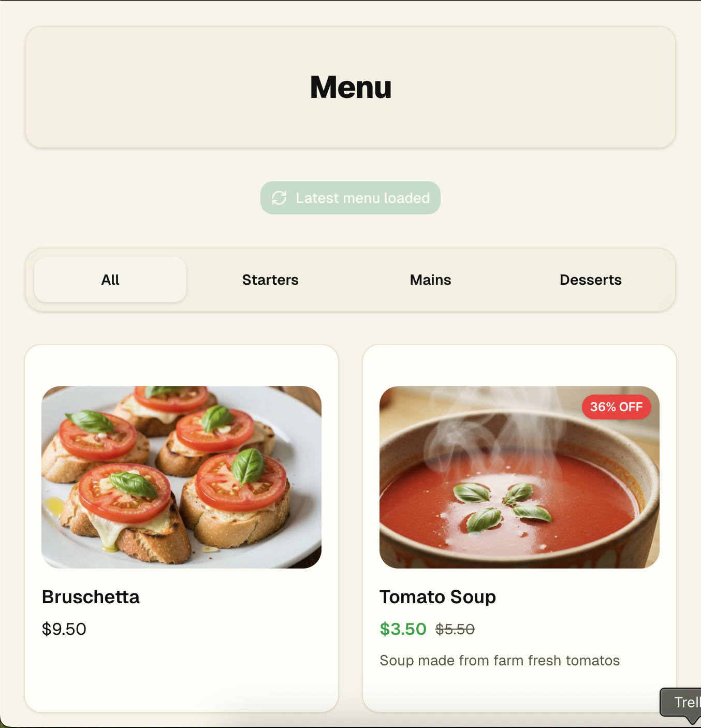Screen dimensions: 701x728
Task: Open the Mains category tab
Action: coord(430,280)
